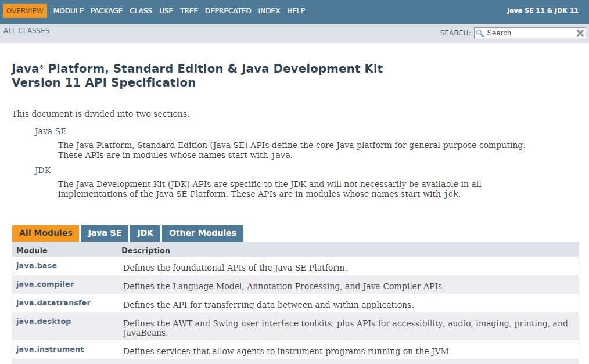Click the Module column header
The height and width of the screenshot is (364, 589).
click(x=32, y=250)
